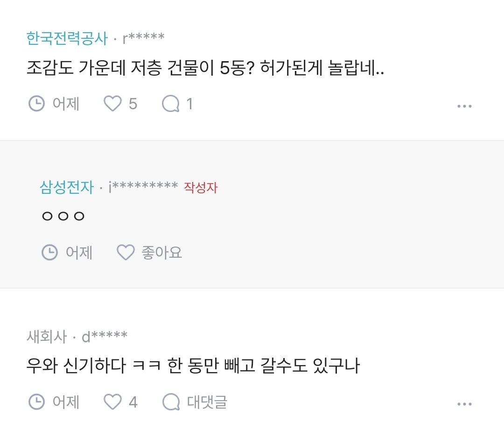Tap the 새회사 company label
Viewport: 504px width, 430px height.
[x=47, y=337]
